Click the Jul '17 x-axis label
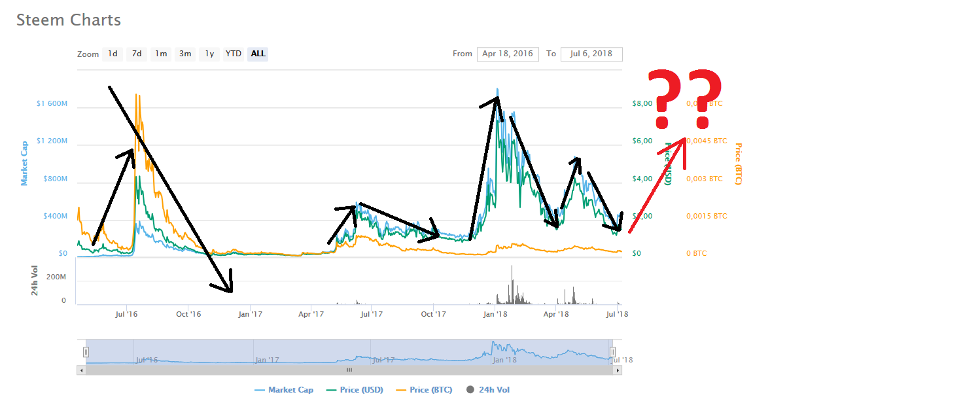The image size is (980, 405). pos(371,314)
